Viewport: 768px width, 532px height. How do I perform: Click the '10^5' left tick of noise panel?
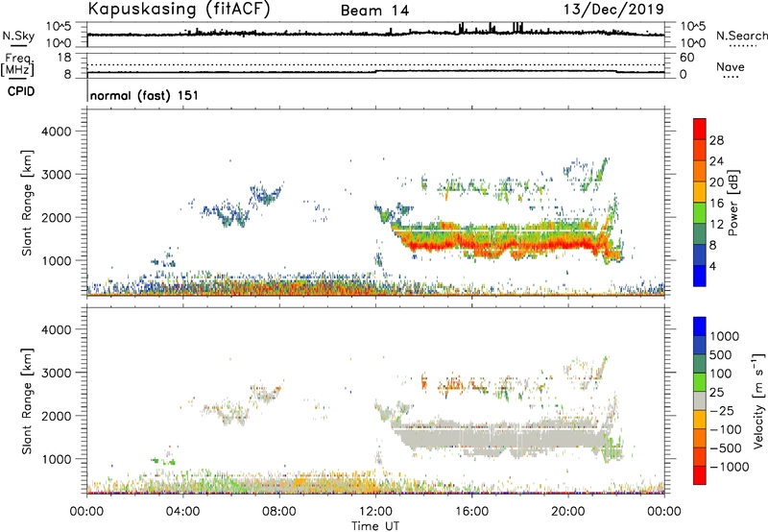(59, 27)
